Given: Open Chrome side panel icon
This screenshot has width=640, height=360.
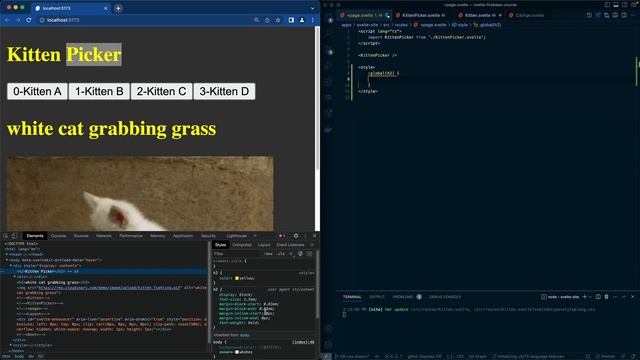Looking at the screenshot, I should coord(291,20).
